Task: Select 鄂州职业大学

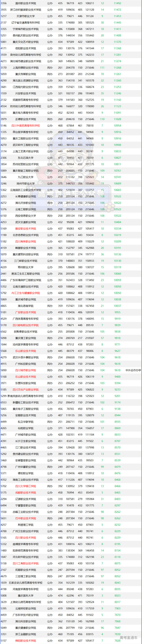Action: pyautogui.click(x=25, y=268)
